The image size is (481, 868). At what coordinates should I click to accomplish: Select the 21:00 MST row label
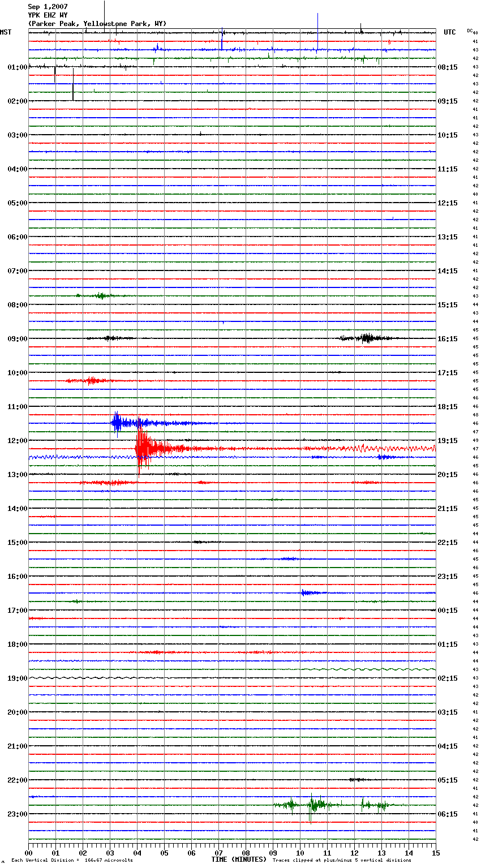point(18,746)
